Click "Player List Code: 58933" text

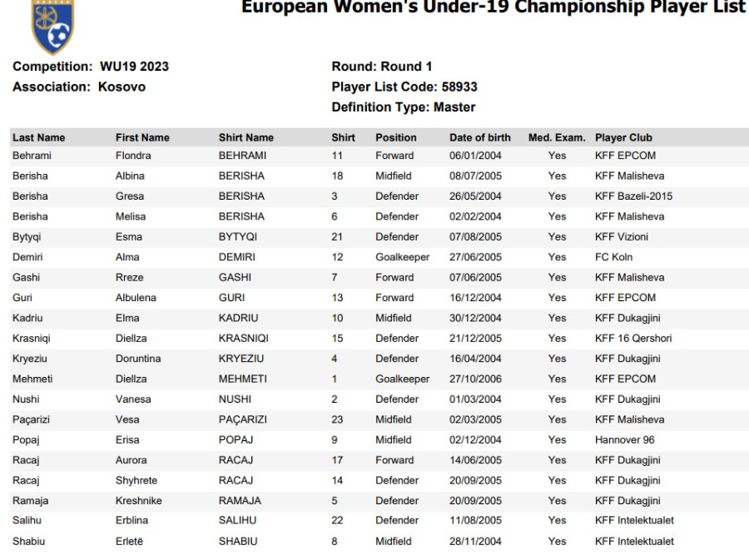[x=404, y=87]
